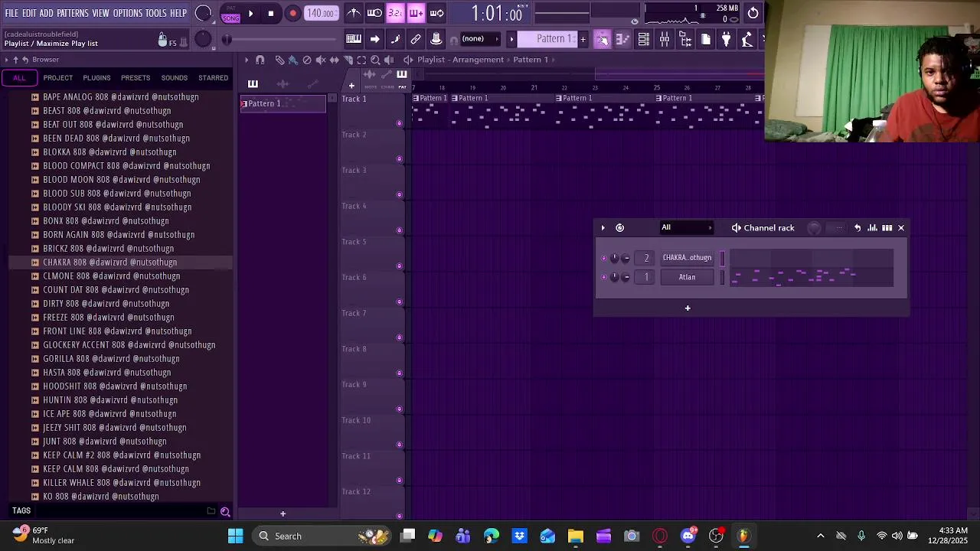The image size is (980, 551).
Task: Toggle playlist magnet snap icon
Action: (x=260, y=60)
